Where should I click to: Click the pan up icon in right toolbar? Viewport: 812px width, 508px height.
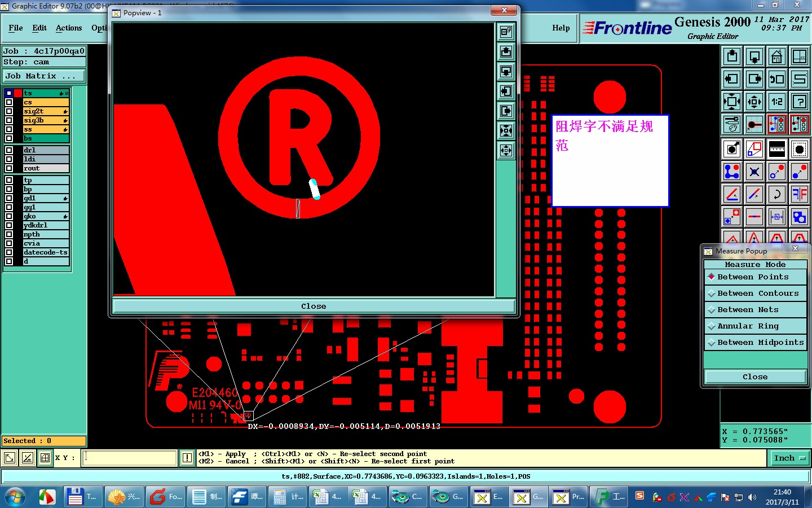coord(732,56)
